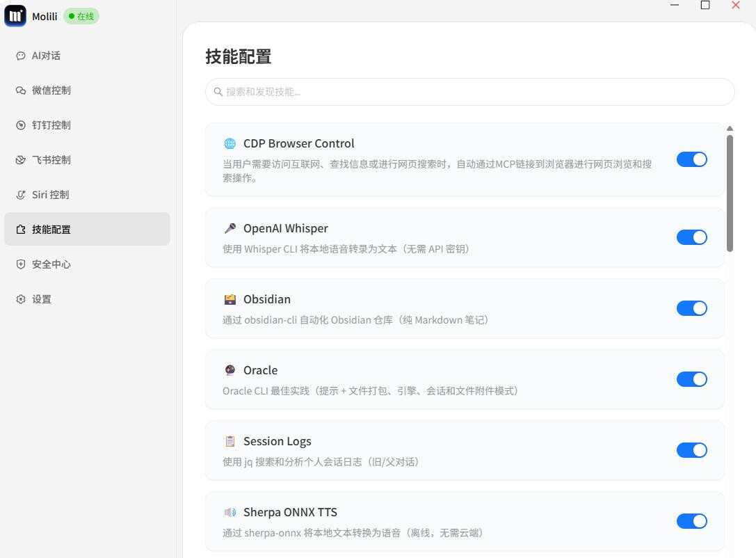Open 安全中心 shield icon
The image size is (756, 558).
(21, 264)
